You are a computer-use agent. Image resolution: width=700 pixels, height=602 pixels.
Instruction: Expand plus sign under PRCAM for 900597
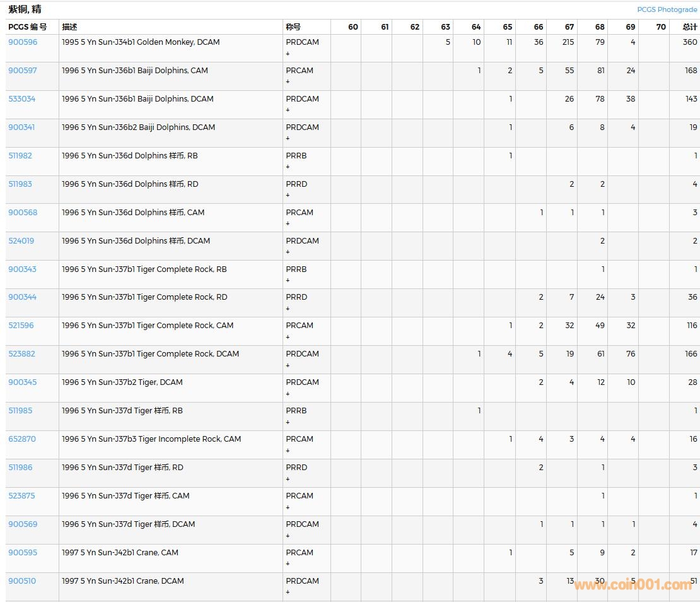(x=288, y=82)
